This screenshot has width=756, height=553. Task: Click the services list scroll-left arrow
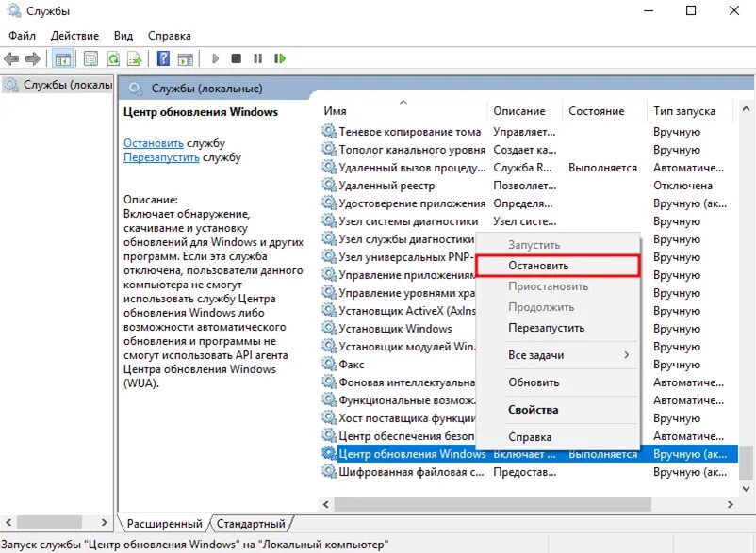coord(326,504)
